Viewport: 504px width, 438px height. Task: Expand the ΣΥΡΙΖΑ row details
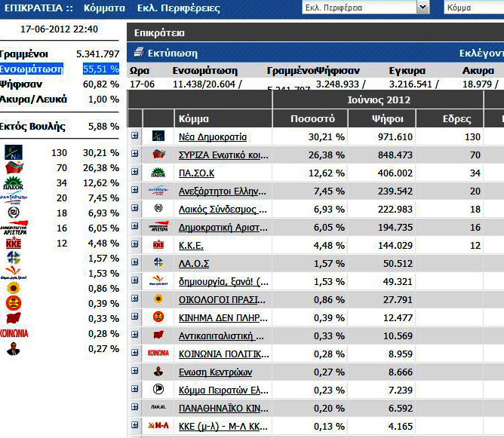point(135,155)
